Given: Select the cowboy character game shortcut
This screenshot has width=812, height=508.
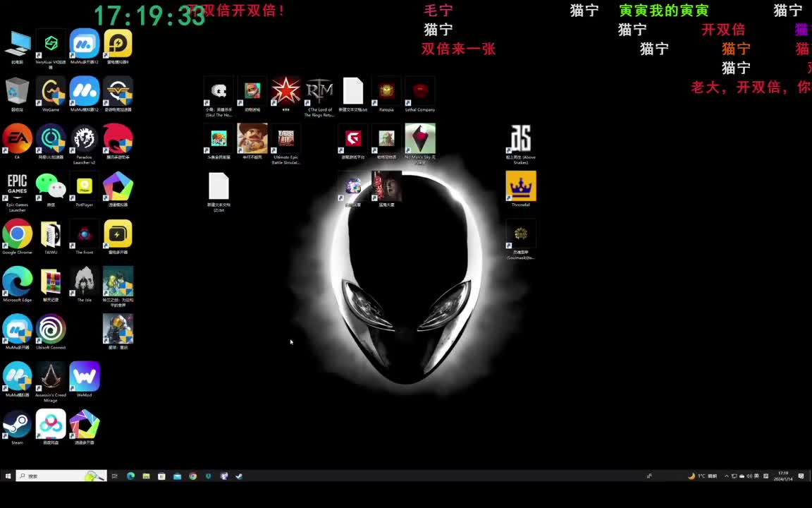Looking at the screenshot, I should click(x=252, y=141).
